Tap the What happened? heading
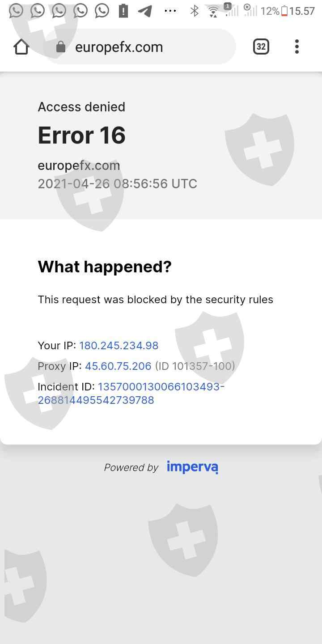The width and height of the screenshot is (322, 644). click(105, 267)
